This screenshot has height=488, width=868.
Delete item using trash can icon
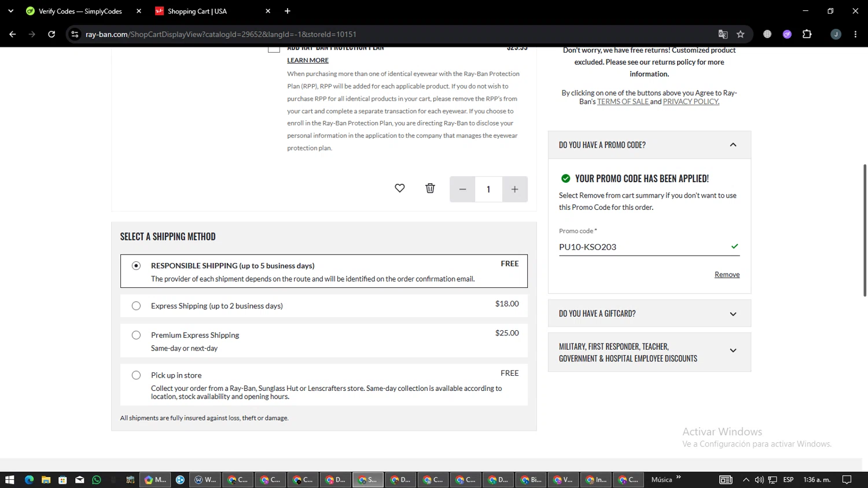tap(430, 188)
